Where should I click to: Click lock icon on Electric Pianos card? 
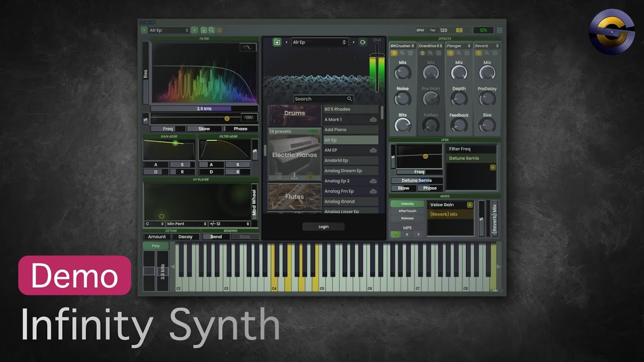pyautogui.click(x=310, y=176)
